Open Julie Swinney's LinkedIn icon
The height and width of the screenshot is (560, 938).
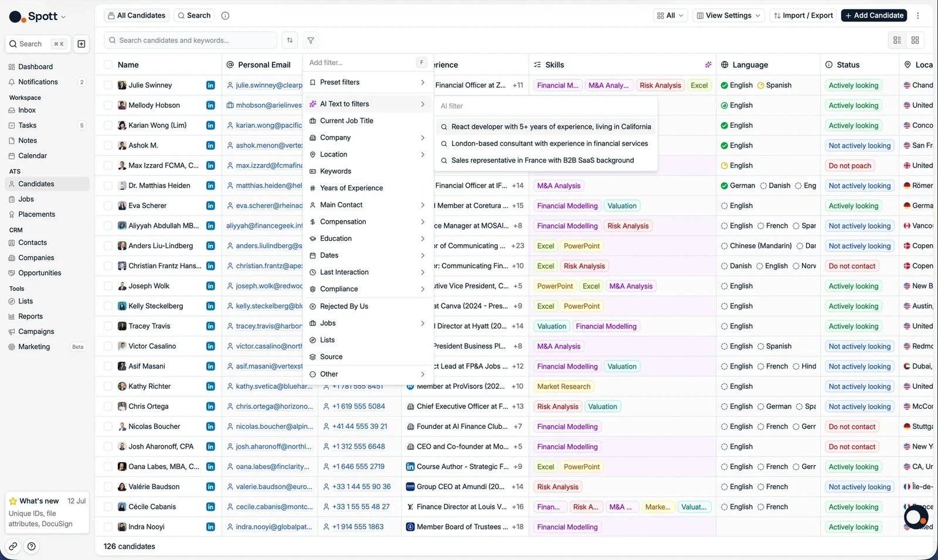point(210,86)
